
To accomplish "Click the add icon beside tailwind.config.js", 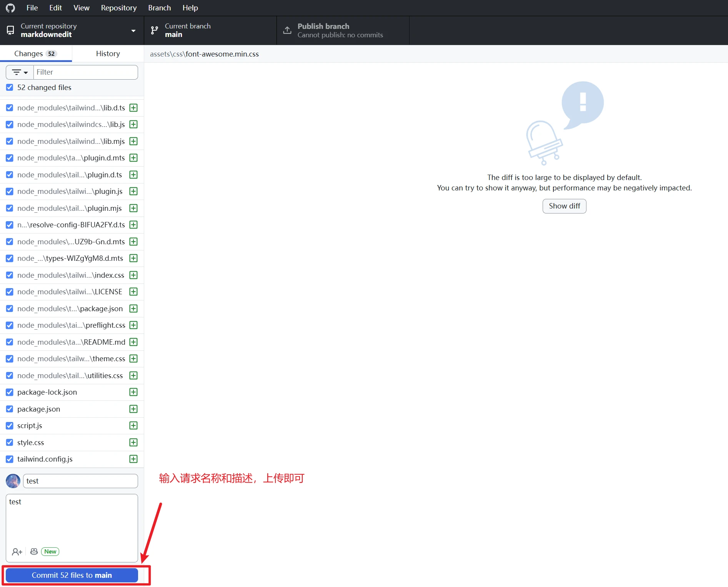I will tap(133, 459).
